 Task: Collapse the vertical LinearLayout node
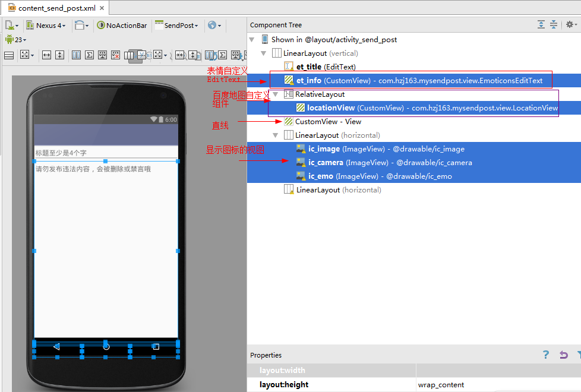[x=263, y=53]
